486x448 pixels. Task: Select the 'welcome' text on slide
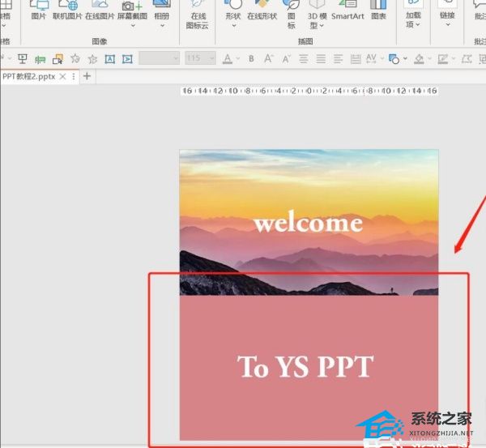308,222
